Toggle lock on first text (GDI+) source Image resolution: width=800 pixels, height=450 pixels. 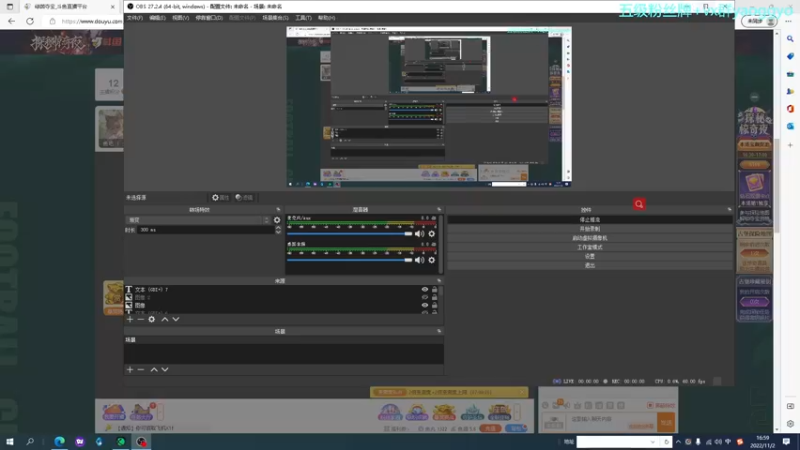tap(435, 290)
